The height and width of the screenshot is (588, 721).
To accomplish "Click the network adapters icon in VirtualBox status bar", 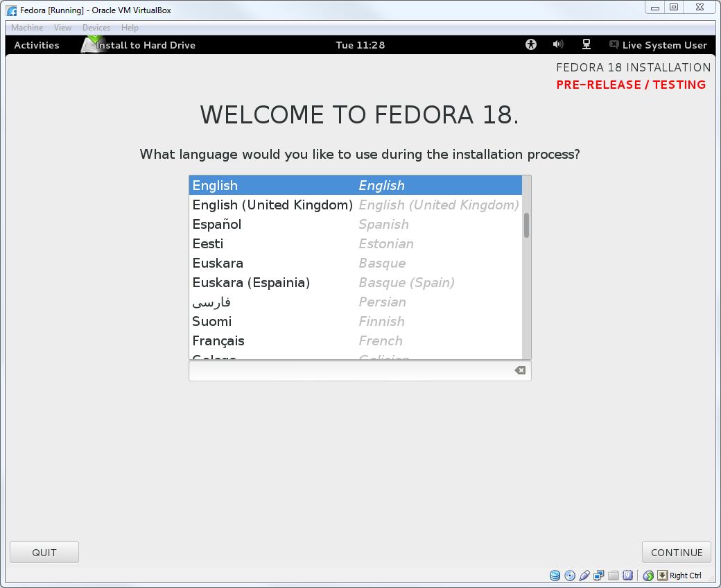I will point(599,575).
